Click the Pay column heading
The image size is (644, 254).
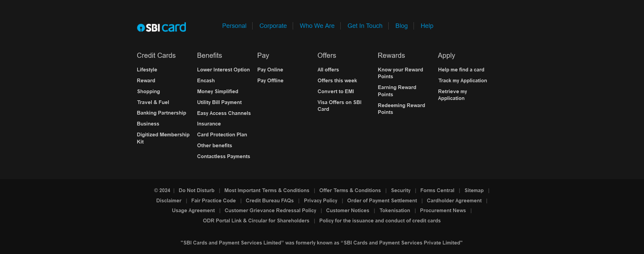263,55
